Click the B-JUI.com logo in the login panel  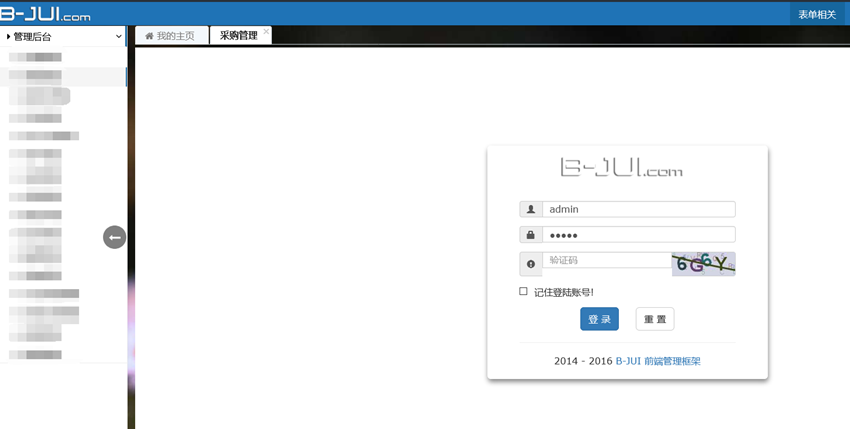pyautogui.click(x=621, y=168)
